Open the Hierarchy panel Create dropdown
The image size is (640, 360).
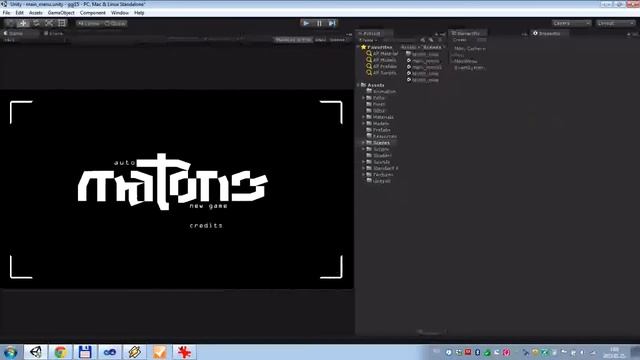pos(460,40)
